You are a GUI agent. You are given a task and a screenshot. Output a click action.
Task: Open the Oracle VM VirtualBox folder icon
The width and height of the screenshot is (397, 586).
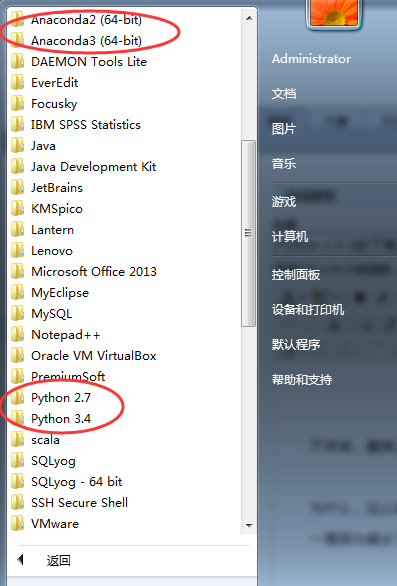pos(17,355)
